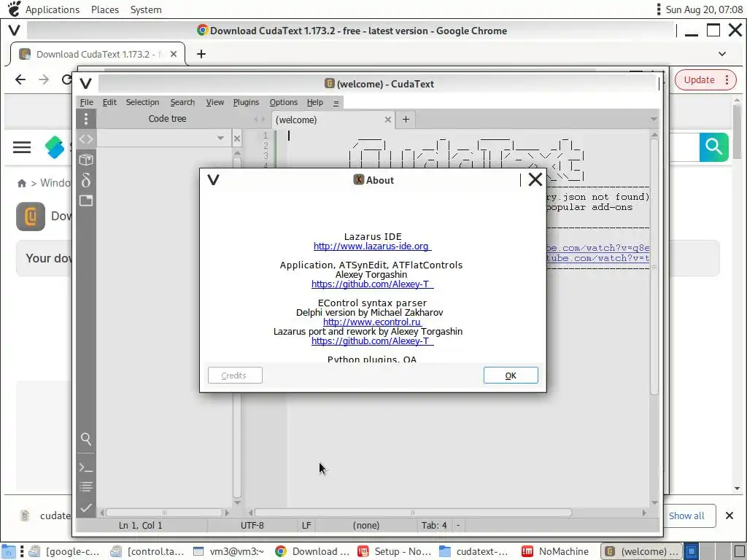The image size is (747, 560).
Task: Expand Chrome tab search chevron
Action: (x=722, y=54)
